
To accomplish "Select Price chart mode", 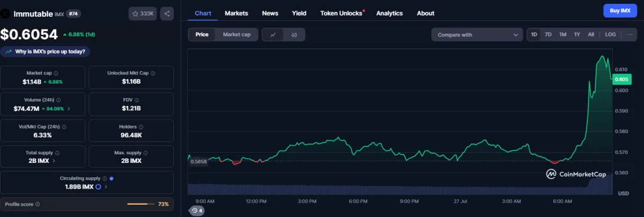I will pos(202,35).
